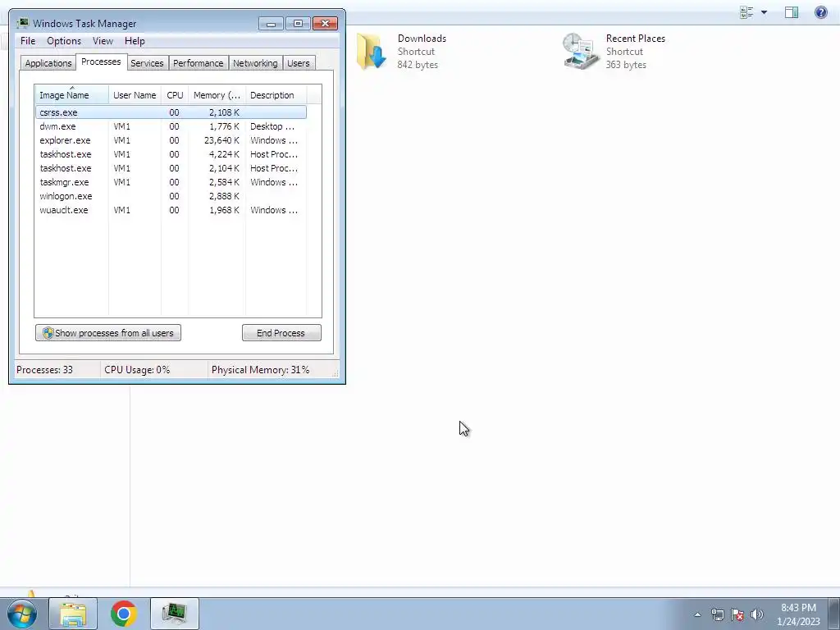This screenshot has height=630, width=840.
Task: Open the Options menu
Action: (64, 41)
